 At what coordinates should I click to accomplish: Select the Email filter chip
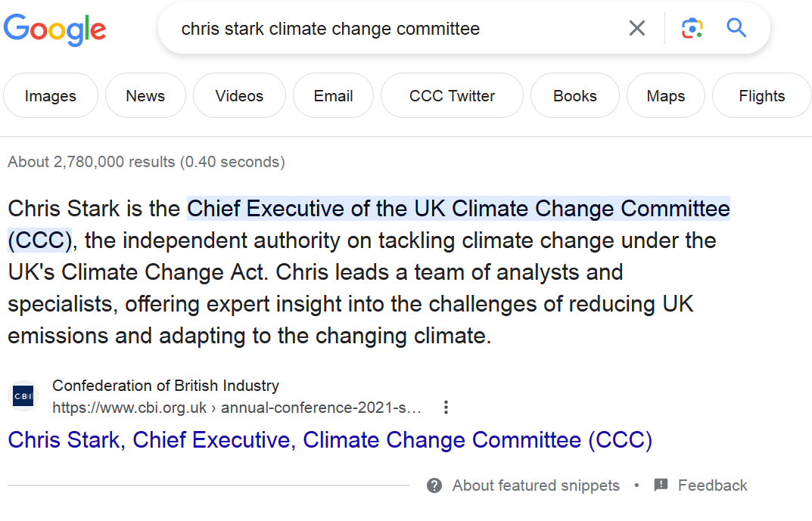(333, 96)
